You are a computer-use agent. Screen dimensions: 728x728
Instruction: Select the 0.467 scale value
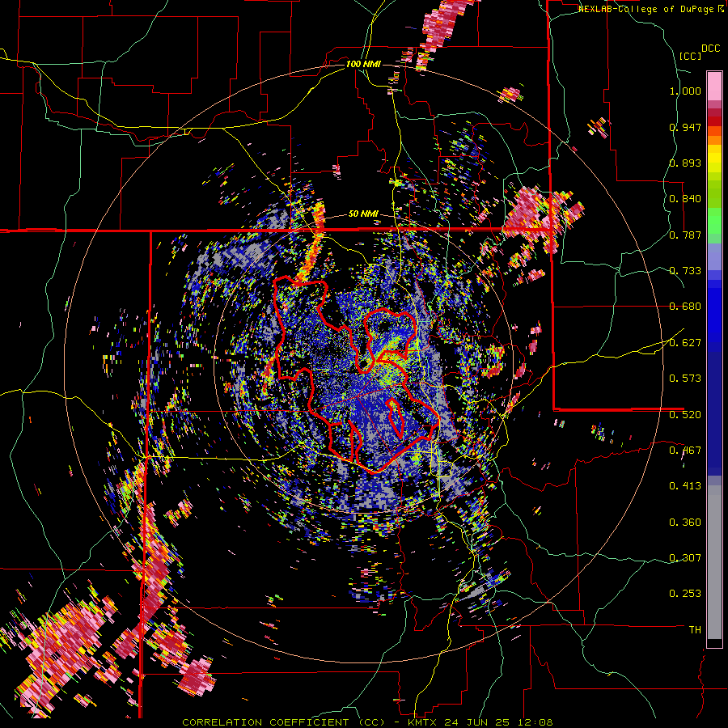[x=685, y=451]
